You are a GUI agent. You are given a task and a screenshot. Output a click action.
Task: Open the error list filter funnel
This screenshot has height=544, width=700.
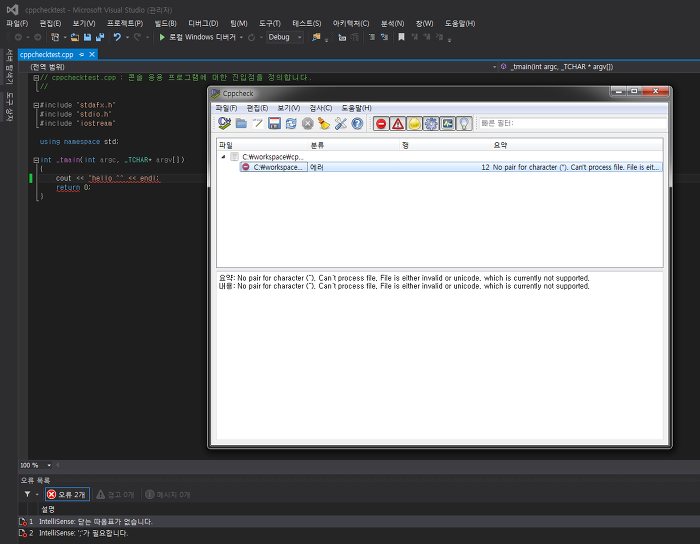(27, 494)
